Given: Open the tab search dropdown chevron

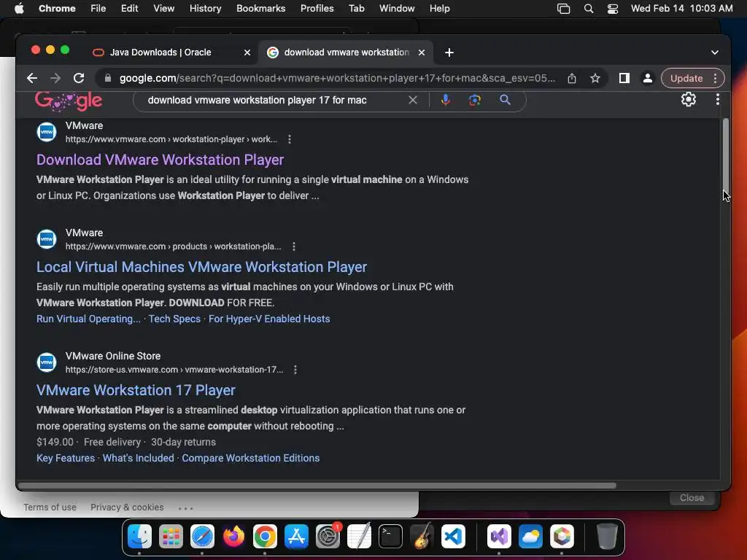Looking at the screenshot, I should pos(715,52).
